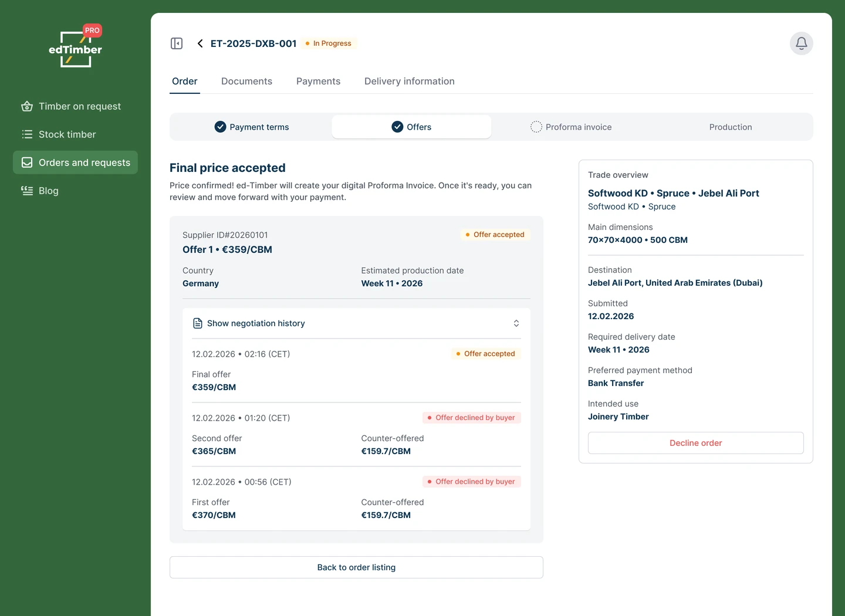Viewport: 845px width, 616px height.
Task: Click the Proforma invoice dashed circle icon
Action: click(x=536, y=127)
